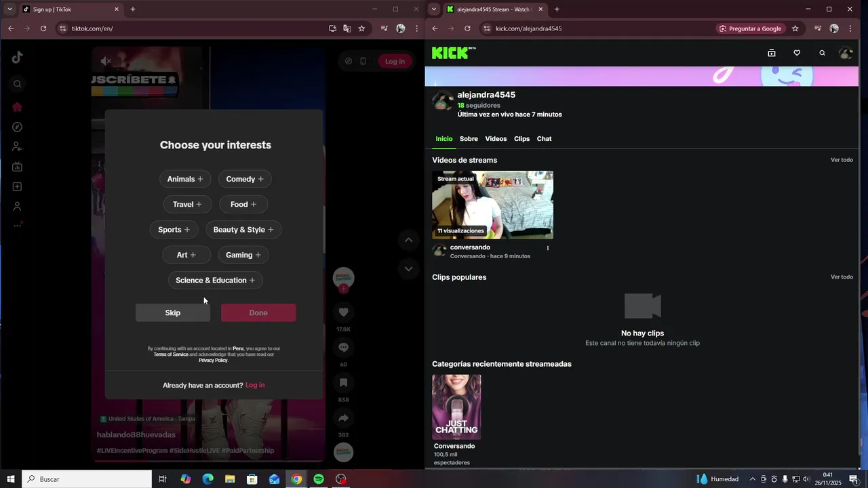Open Kick favorites heart icon
This screenshot has width=868, height=488.
tap(797, 53)
